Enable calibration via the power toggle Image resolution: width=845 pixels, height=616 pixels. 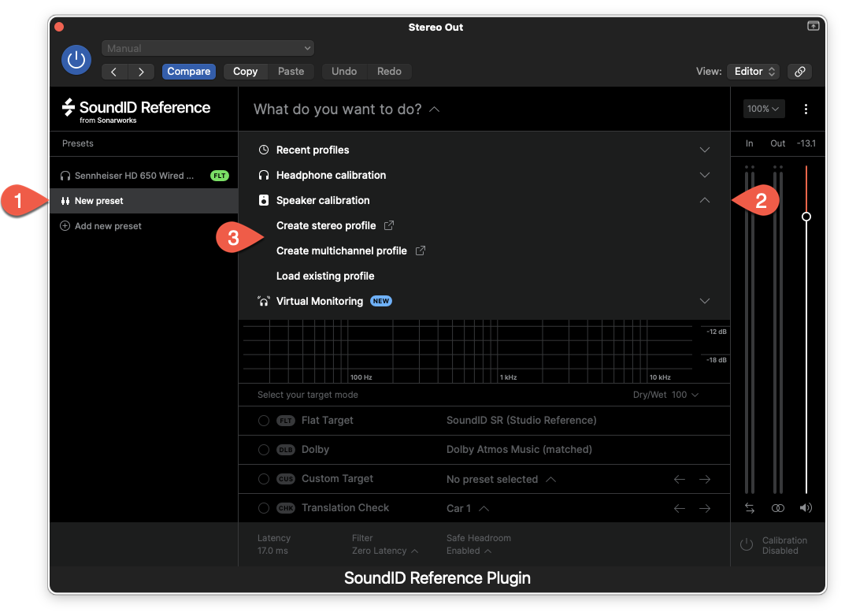[x=746, y=544]
